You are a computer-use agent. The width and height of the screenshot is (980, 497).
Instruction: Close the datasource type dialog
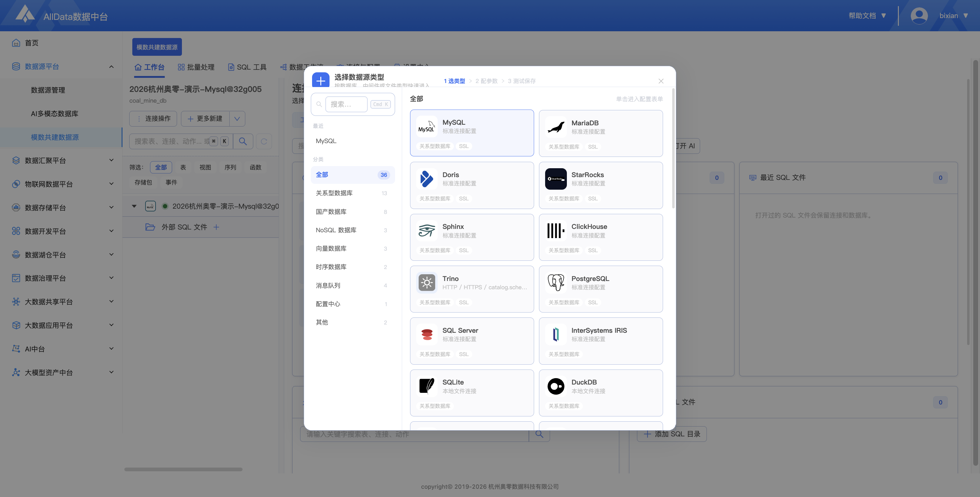coord(661,81)
